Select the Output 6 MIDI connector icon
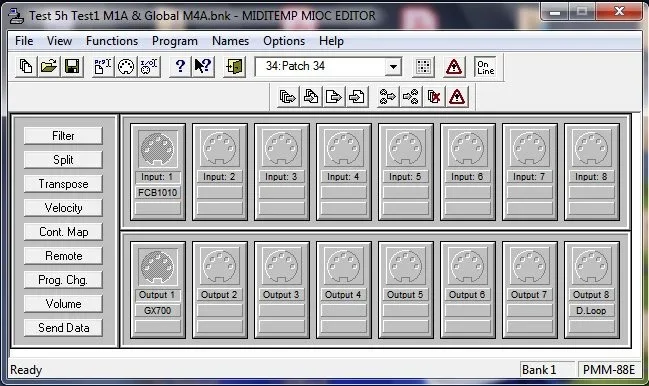Viewport: 649px width, 386px height. pos(468,267)
